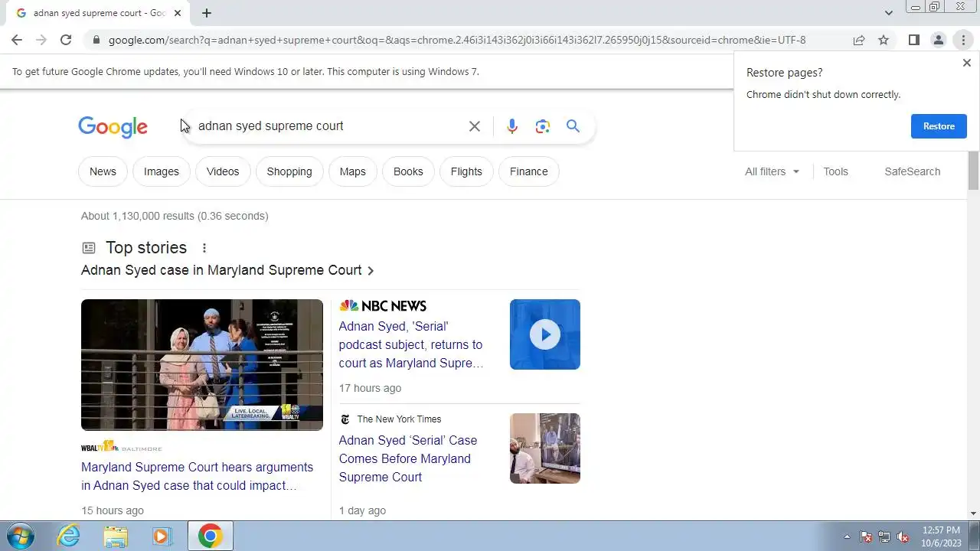Open the side panel icon
The height and width of the screenshot is (551, 980).
click(913, 40)
